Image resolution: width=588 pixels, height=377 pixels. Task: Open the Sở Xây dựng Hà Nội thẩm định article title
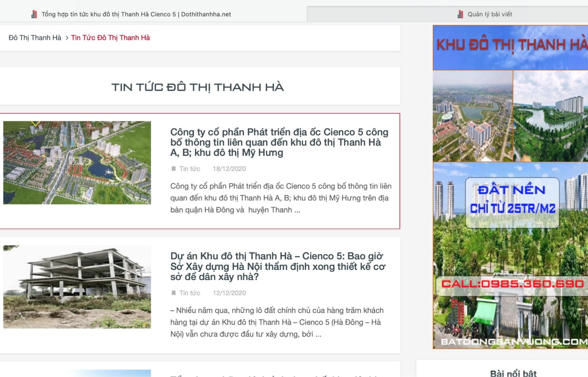click(x=278, y=267)
